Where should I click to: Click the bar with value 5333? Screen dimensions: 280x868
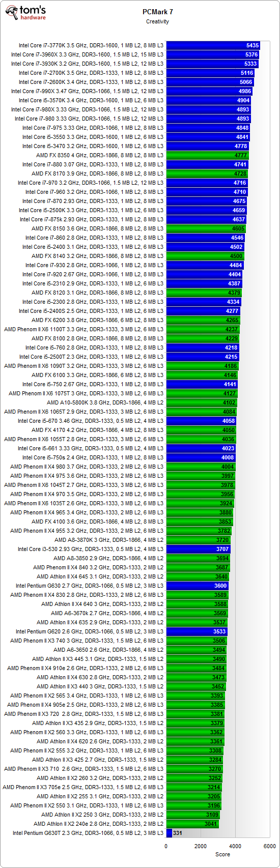click(x=212, y=64)
